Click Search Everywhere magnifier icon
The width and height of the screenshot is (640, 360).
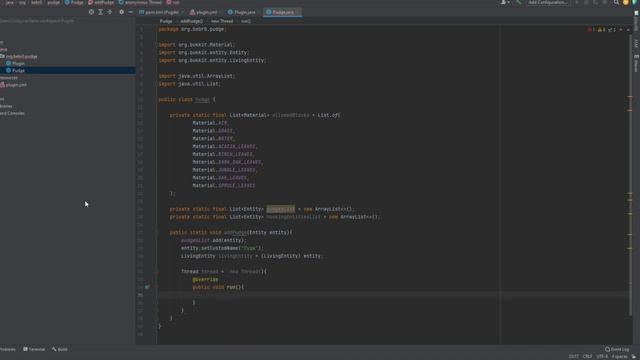[616, 2]
